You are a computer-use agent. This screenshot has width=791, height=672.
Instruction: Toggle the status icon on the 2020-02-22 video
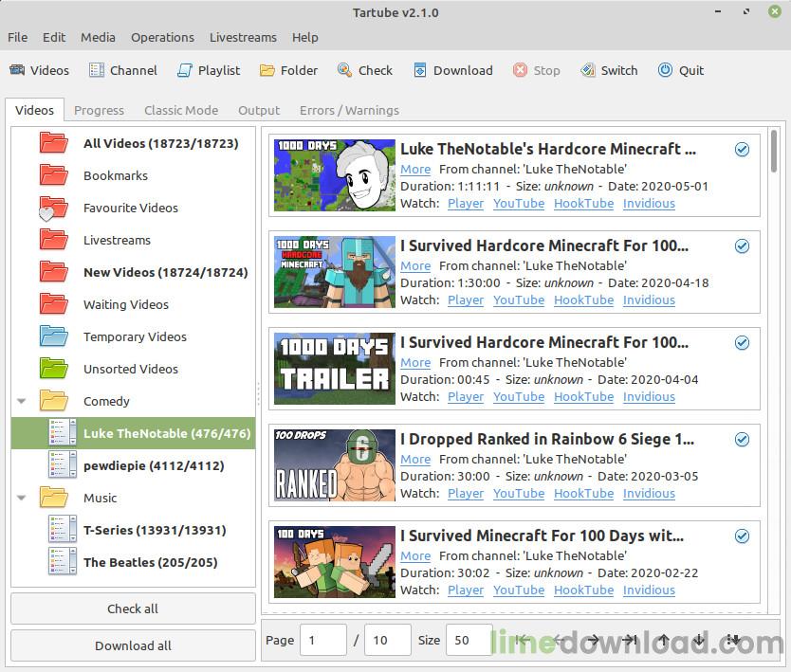click(742, 536)
